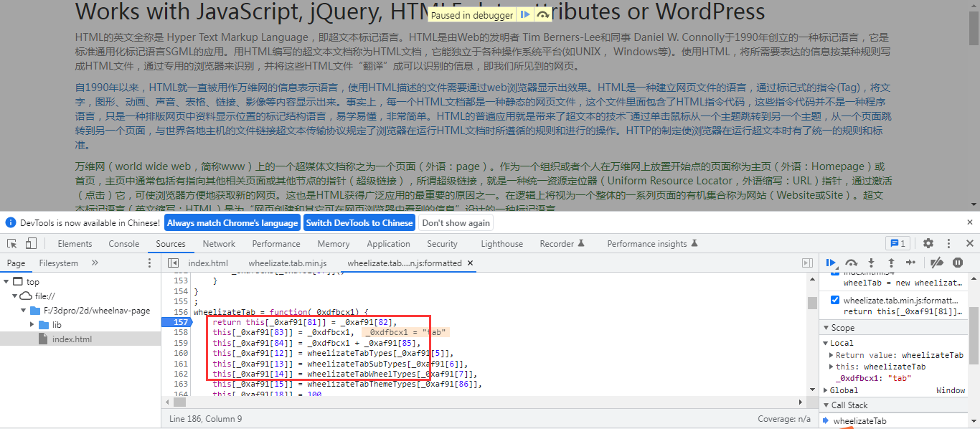Screen dimensions: 980x429
Task: Collapse the file:// origin node
Action: pyautogui.click(x=15, y=296)
